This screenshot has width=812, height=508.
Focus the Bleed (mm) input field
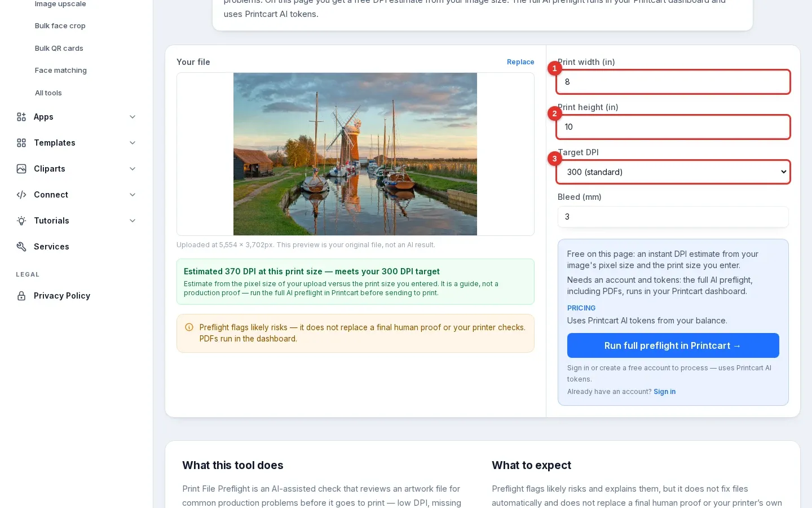(x=673, y=217)
